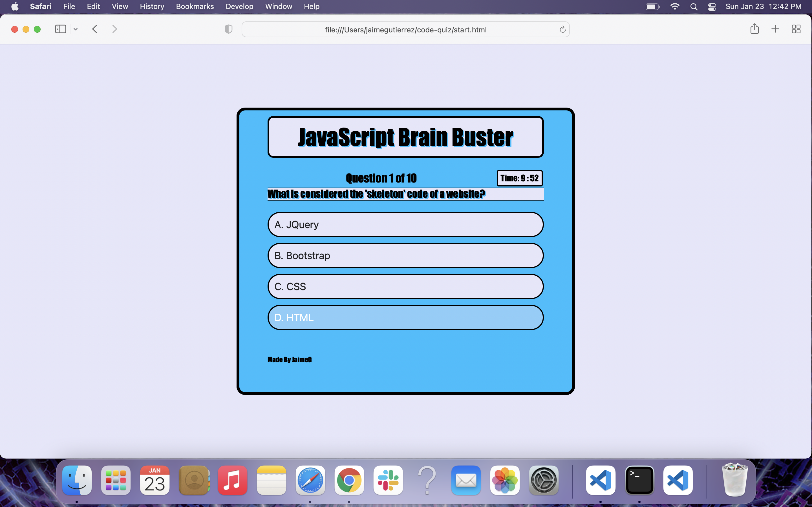Launch Slack from the Dock

pos(388,480)
